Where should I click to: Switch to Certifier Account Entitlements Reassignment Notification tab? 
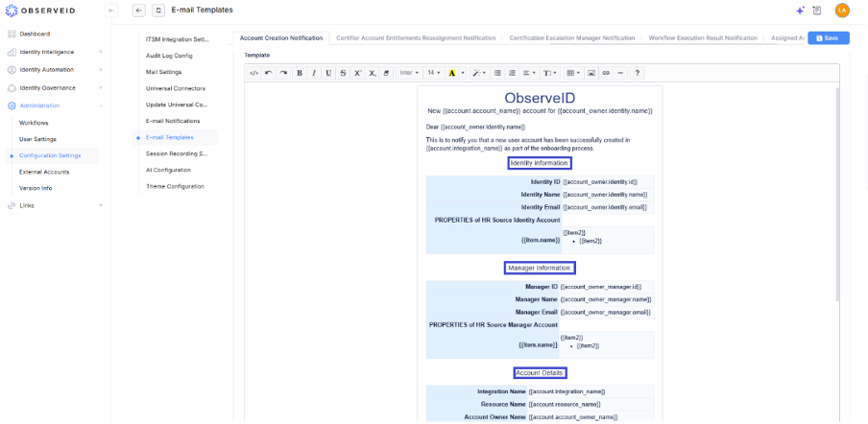click(x=416, y=38)
